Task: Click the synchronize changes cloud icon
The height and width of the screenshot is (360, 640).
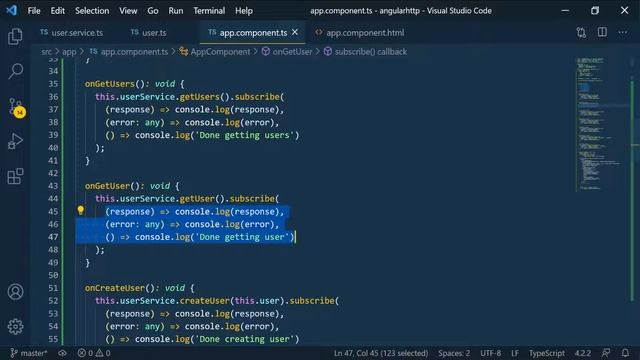Action: [x=62, y=353]
